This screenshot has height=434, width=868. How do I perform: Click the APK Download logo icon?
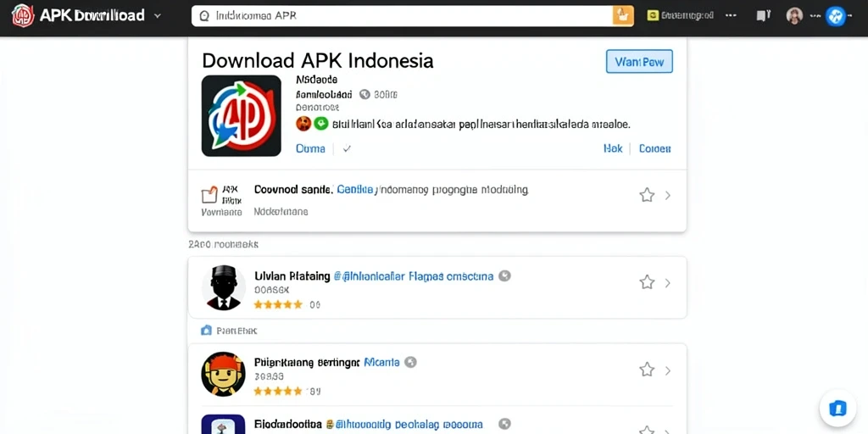coord(23,15)
